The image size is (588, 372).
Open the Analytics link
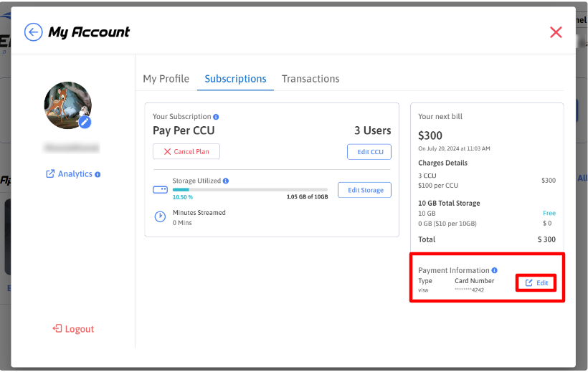70,174
